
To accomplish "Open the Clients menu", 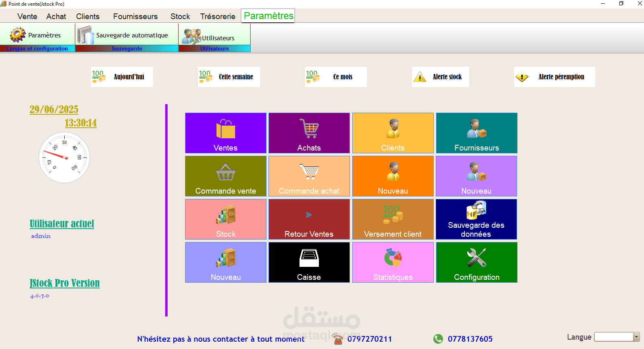I will (x=88, y=16).
